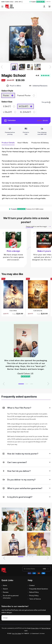
Task: Open the account profile icon
Action: [44, 6]
